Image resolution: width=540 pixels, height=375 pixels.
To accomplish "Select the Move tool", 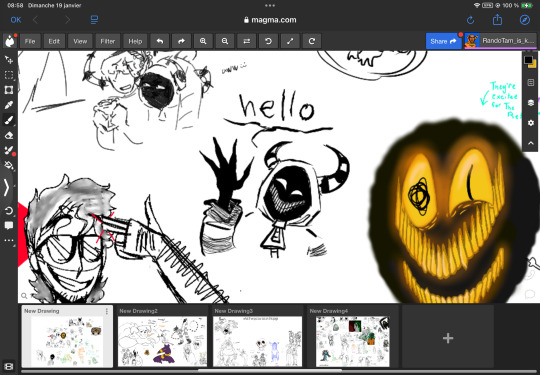I will pos(9,60).
